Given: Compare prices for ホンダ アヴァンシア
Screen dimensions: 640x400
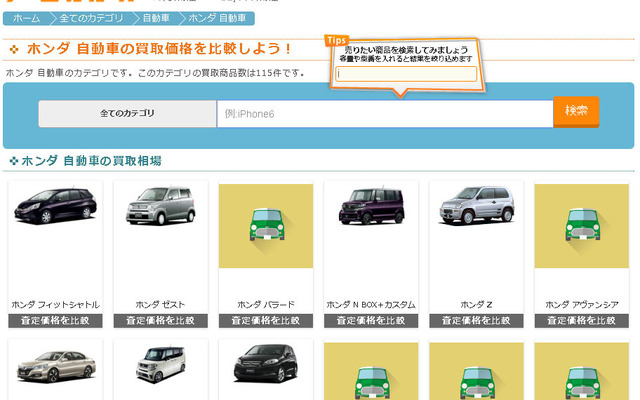Looking at the screenshot, I should 582,321.
